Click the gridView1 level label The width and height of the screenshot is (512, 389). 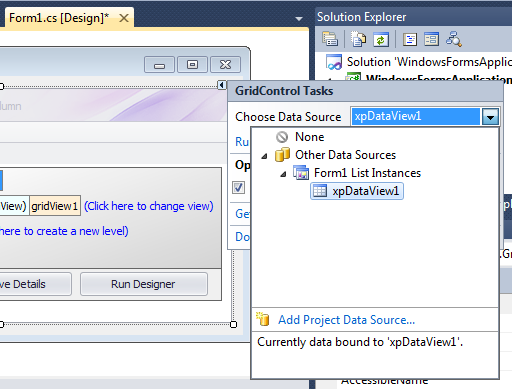[55, 206]
